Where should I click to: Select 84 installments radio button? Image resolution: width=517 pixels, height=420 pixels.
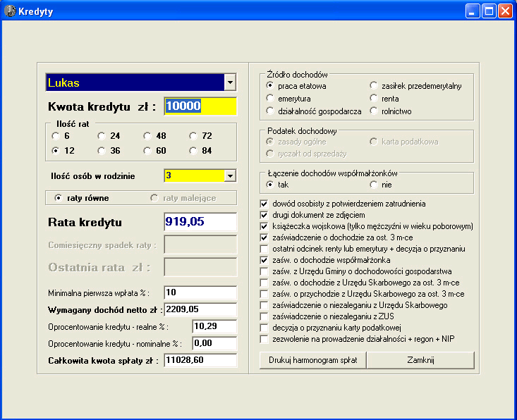click(x=193, y=151)
